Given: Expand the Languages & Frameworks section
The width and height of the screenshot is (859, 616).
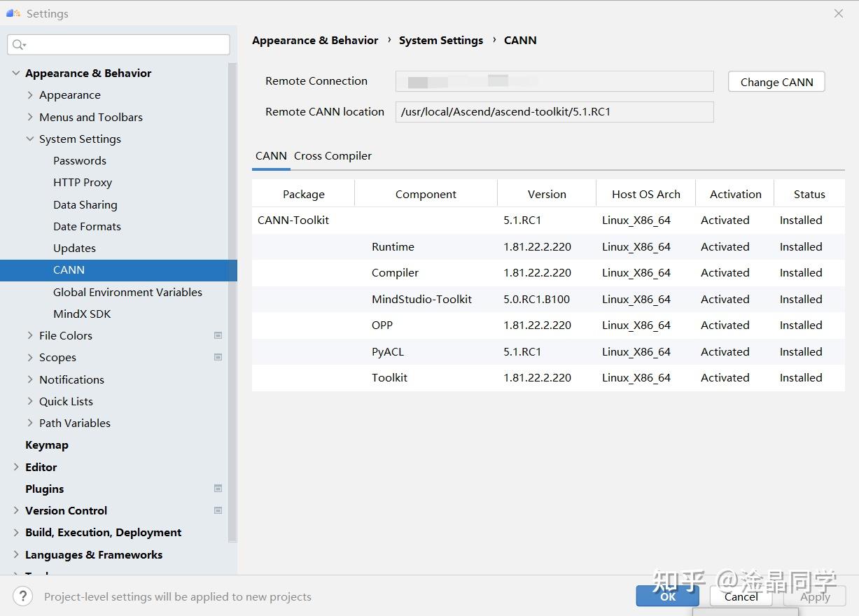Looking at the screenshot, I should (x=16, y=554).
